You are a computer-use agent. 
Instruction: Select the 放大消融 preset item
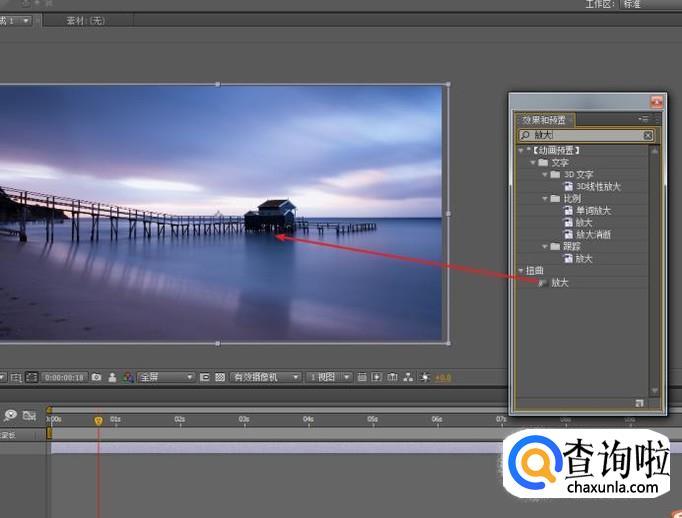pos(593,234)
